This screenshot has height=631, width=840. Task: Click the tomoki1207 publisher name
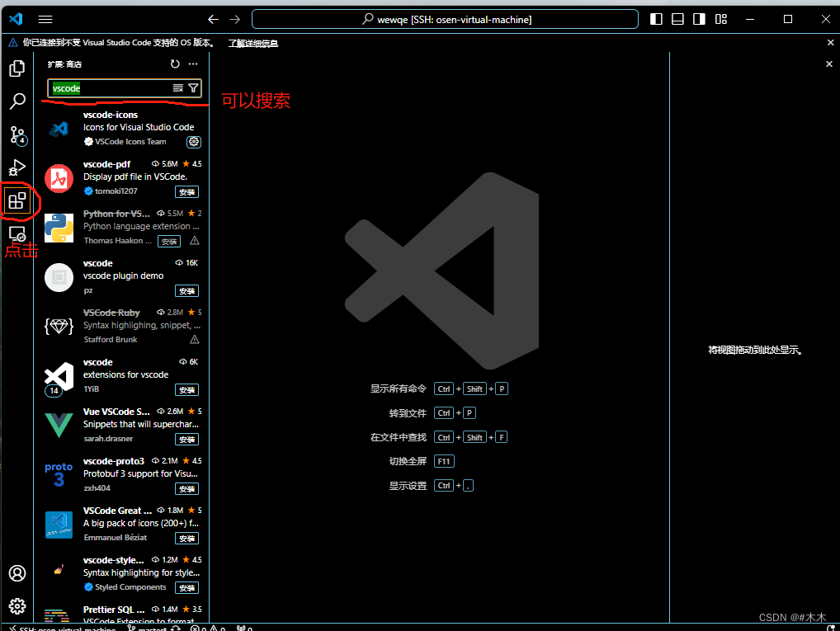(116, 191)
